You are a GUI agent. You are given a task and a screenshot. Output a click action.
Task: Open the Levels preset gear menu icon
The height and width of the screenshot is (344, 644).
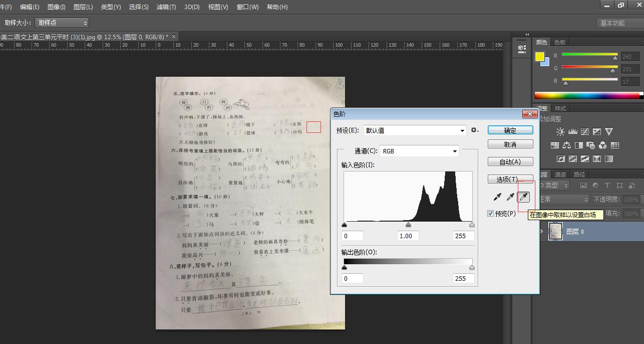point(474,130)
